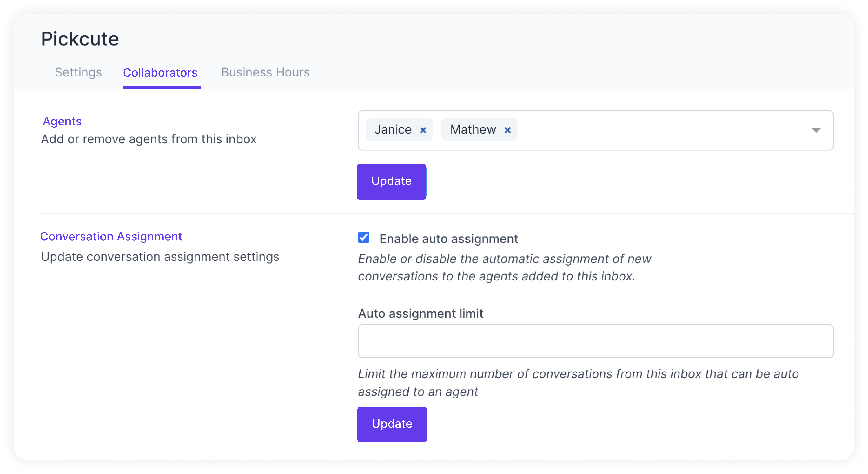Click 'Update conversation assignment settings' text
The width and height of the screenshot is (868, 474).
tap(160, 257)
